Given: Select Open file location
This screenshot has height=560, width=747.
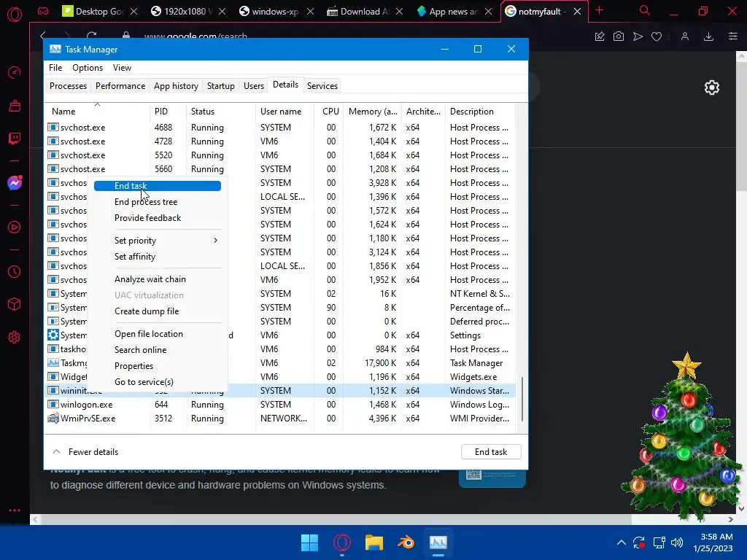Looking at the screenshot, I should click(x=149, y=334).
